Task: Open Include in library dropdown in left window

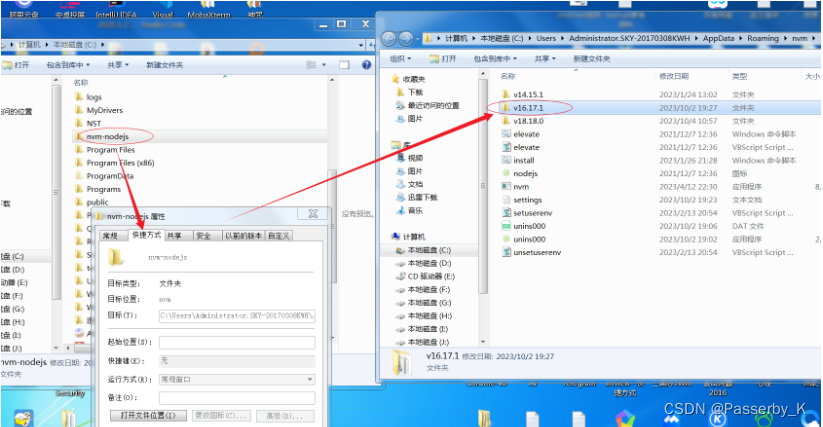Action: coord(68,65)
